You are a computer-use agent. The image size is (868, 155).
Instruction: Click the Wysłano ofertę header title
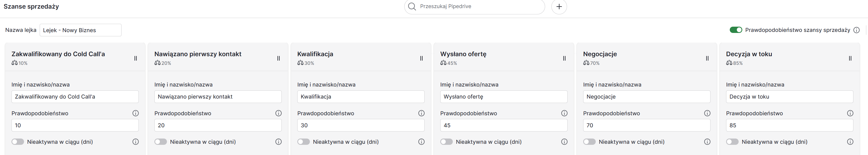pyautogui.click(x=463, y=54)
